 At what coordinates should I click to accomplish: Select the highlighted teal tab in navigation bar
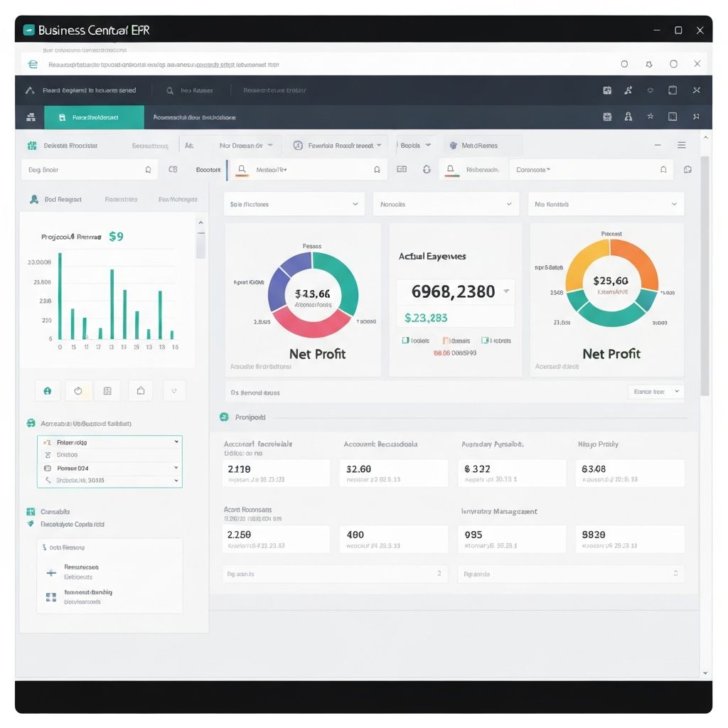pyautogui.click(x=94, y=117)
